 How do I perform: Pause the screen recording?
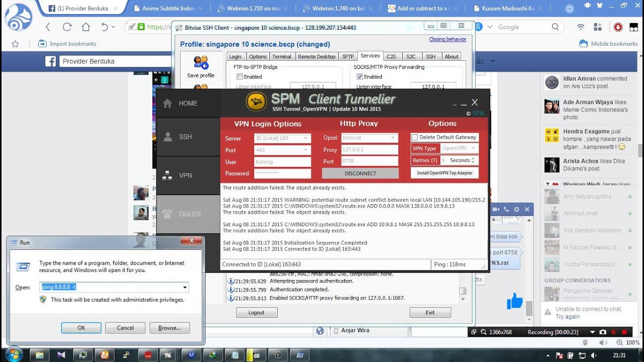pos(614,332)
